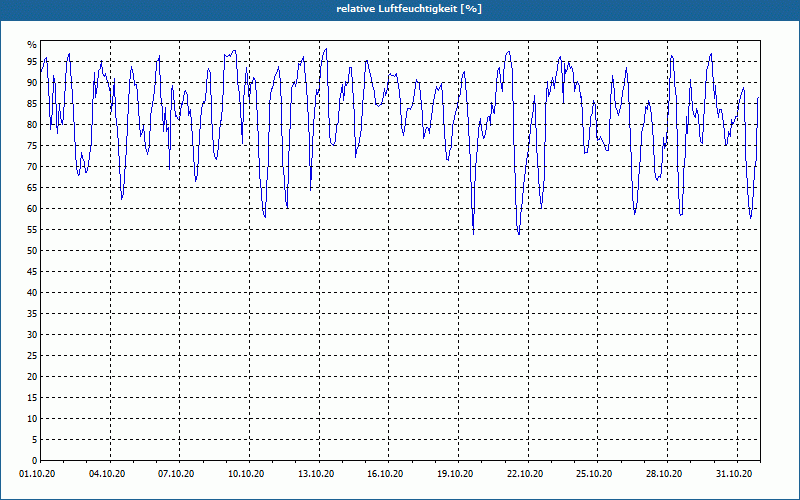Click the y-axis value 85
The height and width of the screenshot is (500, 800).
[32, 104]
